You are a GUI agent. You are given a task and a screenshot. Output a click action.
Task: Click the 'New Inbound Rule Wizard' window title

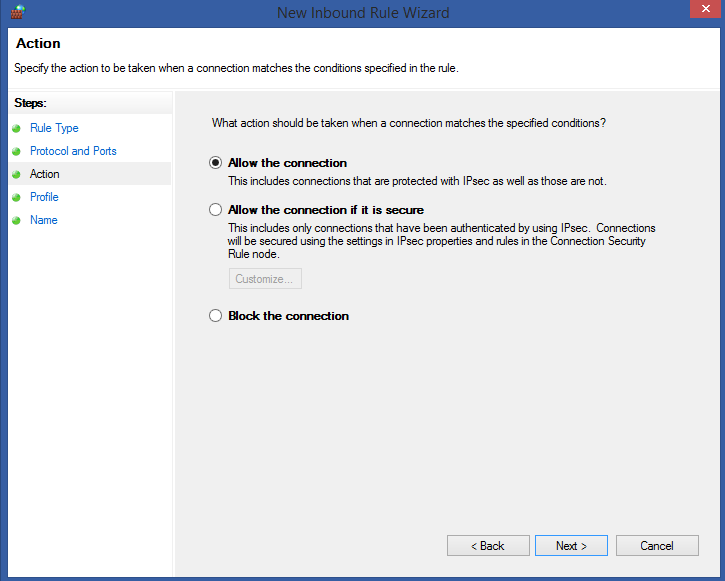(x=363, y=12)
